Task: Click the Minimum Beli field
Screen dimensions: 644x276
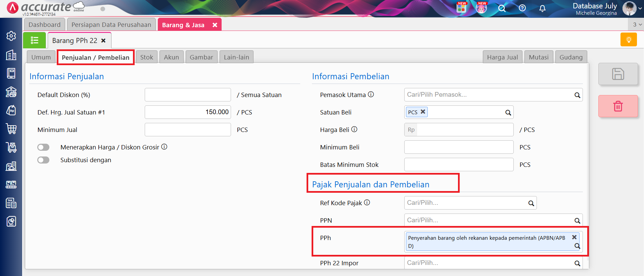Action: point(459,147)
